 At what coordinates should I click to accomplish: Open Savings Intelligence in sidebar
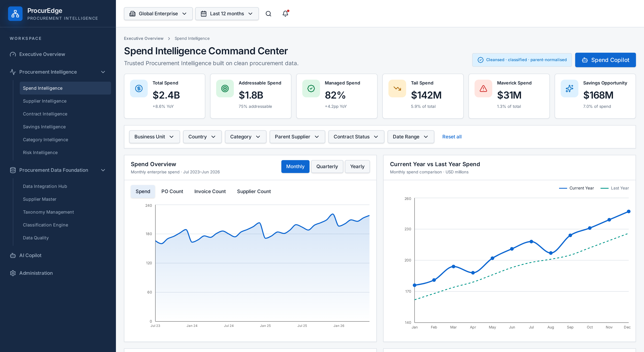pos(65,127)
